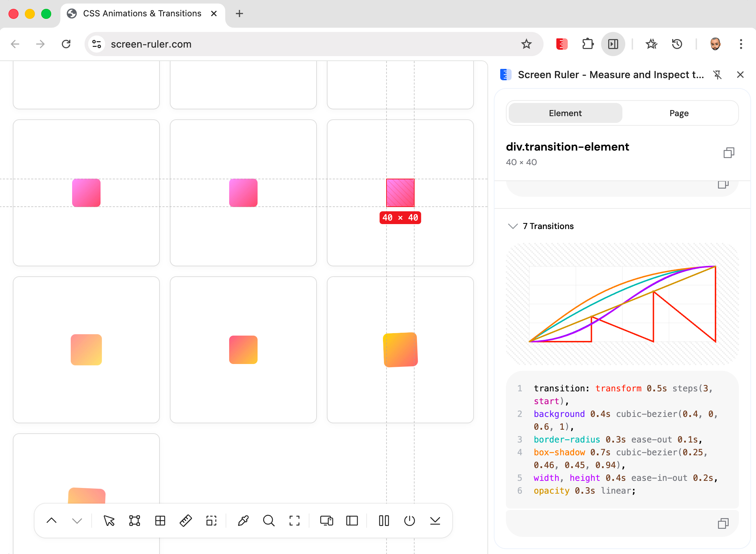Close the Screen Ruler side panel
Viewport: 756px width, 554px height.
pyautogui.click(x=740, y=75)
